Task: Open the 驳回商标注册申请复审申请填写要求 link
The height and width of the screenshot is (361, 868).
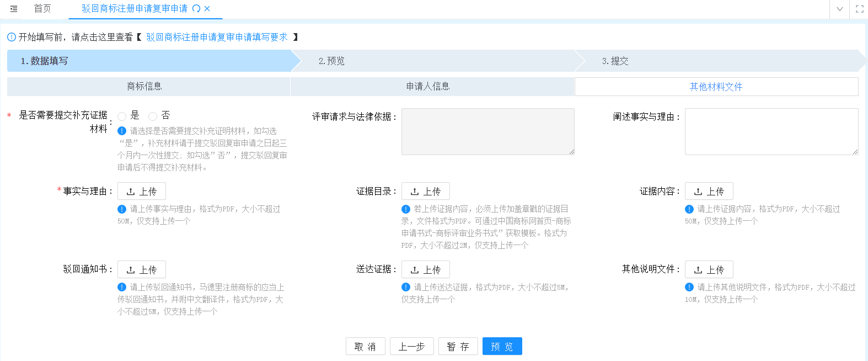Action: 217,37
